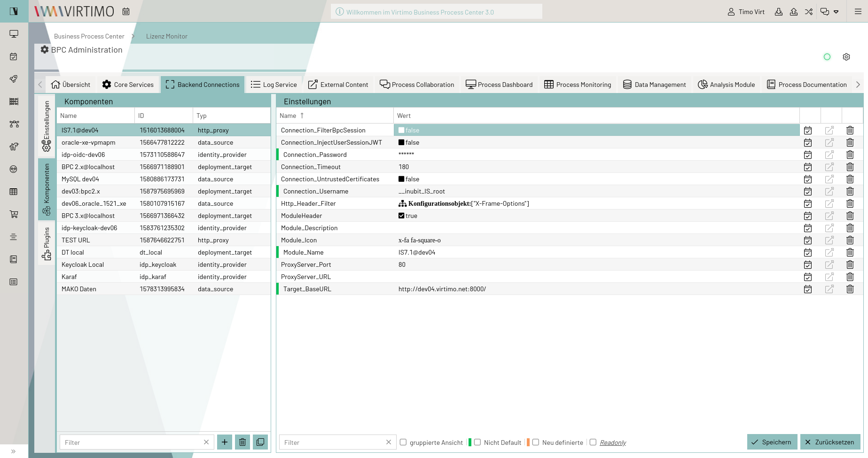The height and width of the screenshot is (458, 868).
Task: Open the calendar icon beside the Virtimo logo
Action: point(126,11)
